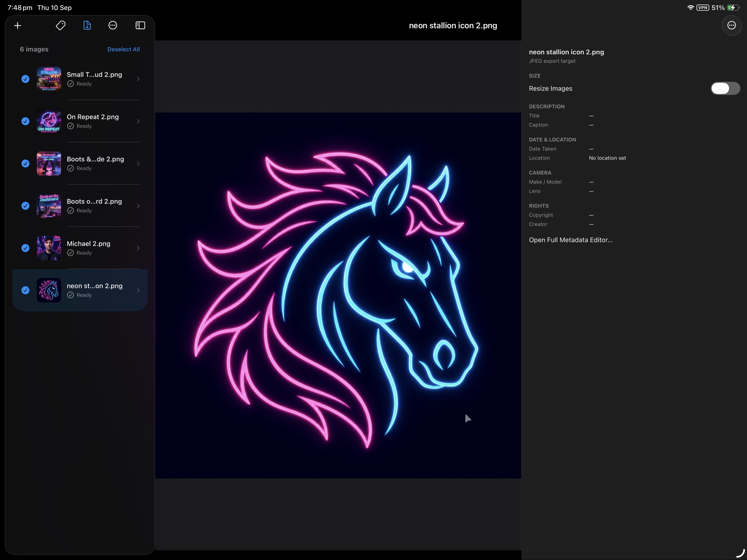This screenshot has height=560, width=747.
Task: Open inspector more options ellipsis button
Action: (x=731, y=25)
